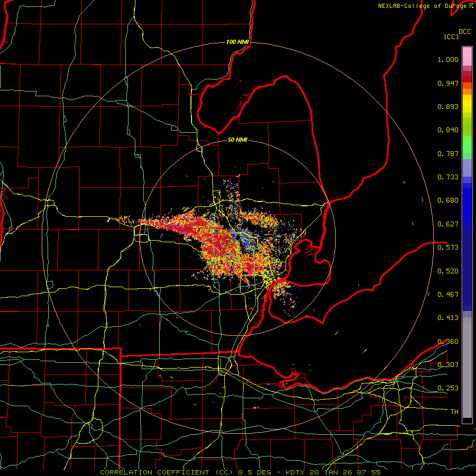Image resolution: width=476 pixels, height=476 pixels.
Task: Click the 0.413 scale value
Action: click(448, 318)
